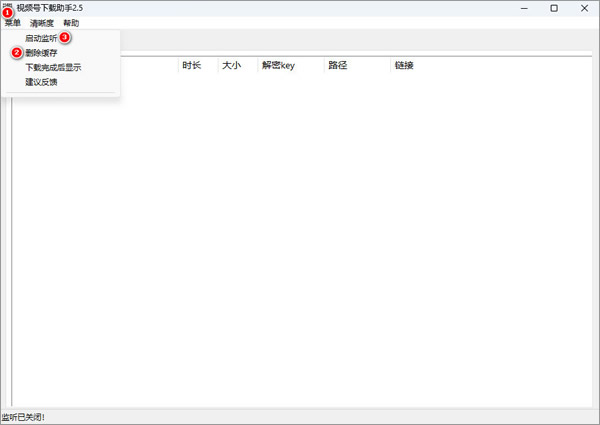Open the 菜单 menu

point(13,23)
